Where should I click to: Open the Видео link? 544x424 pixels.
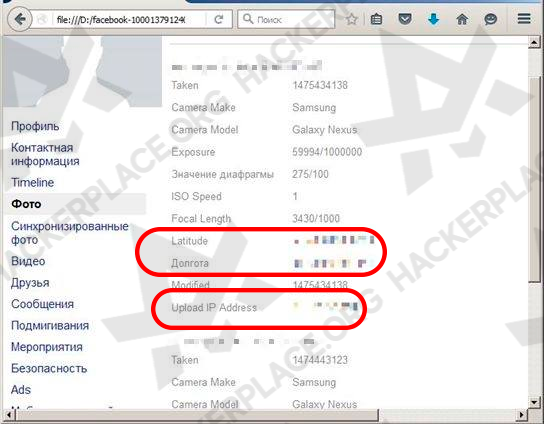28,261
